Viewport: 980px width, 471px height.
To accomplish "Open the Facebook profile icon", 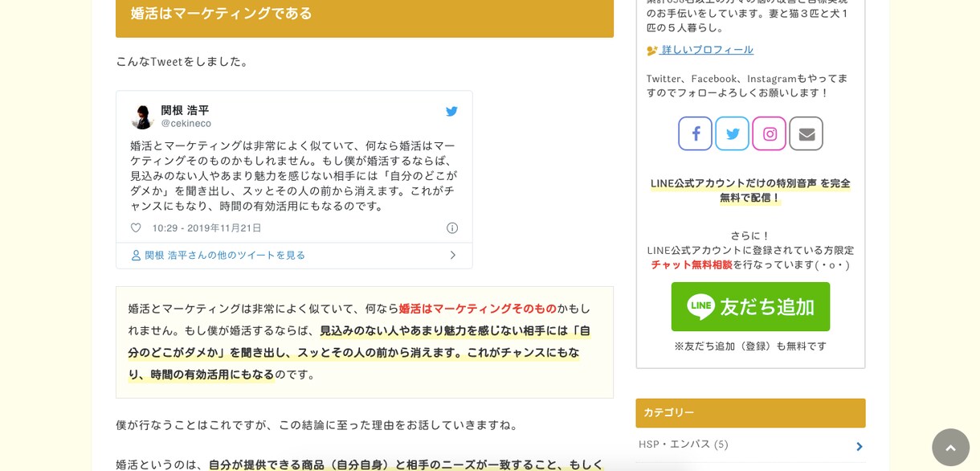I will coord(695,133).
